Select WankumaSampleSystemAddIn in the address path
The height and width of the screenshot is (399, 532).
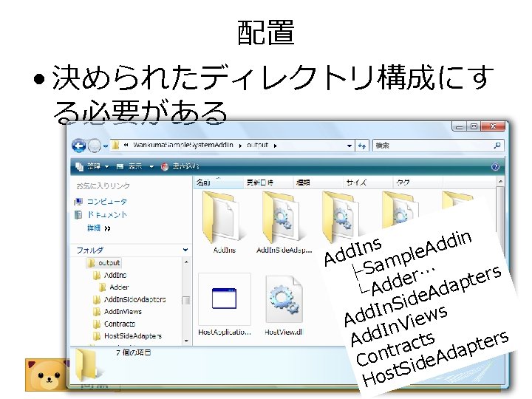pos(183,146)
